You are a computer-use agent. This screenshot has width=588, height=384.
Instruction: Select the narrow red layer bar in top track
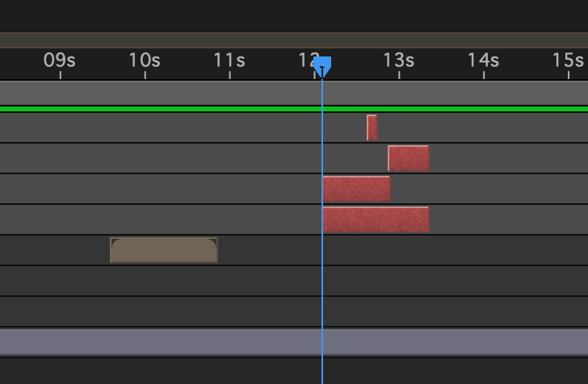pos(372,127)
